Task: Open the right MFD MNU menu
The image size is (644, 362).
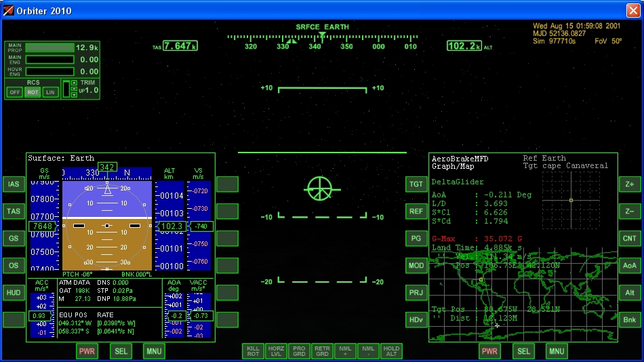Action: coord(557,351)
